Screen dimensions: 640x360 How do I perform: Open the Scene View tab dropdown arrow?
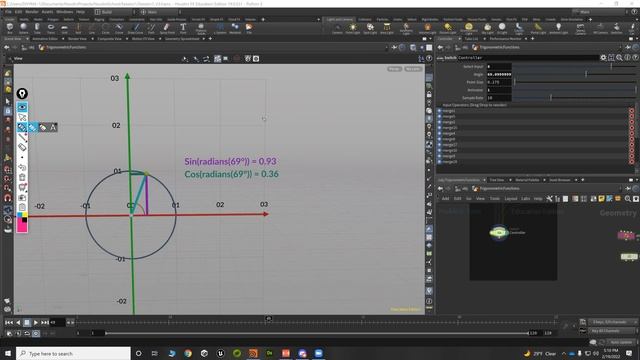click(27, 39)
